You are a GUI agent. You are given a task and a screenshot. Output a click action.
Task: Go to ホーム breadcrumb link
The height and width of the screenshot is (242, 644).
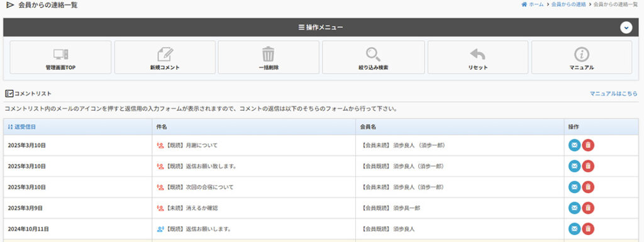click(x=536, y=4)
